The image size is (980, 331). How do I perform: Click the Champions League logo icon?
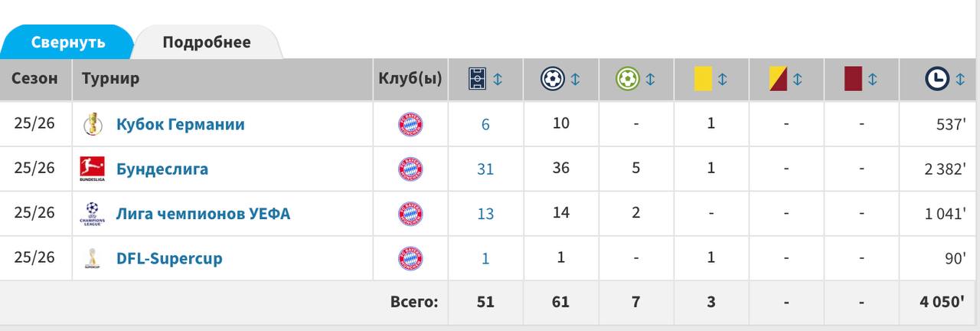92,213
